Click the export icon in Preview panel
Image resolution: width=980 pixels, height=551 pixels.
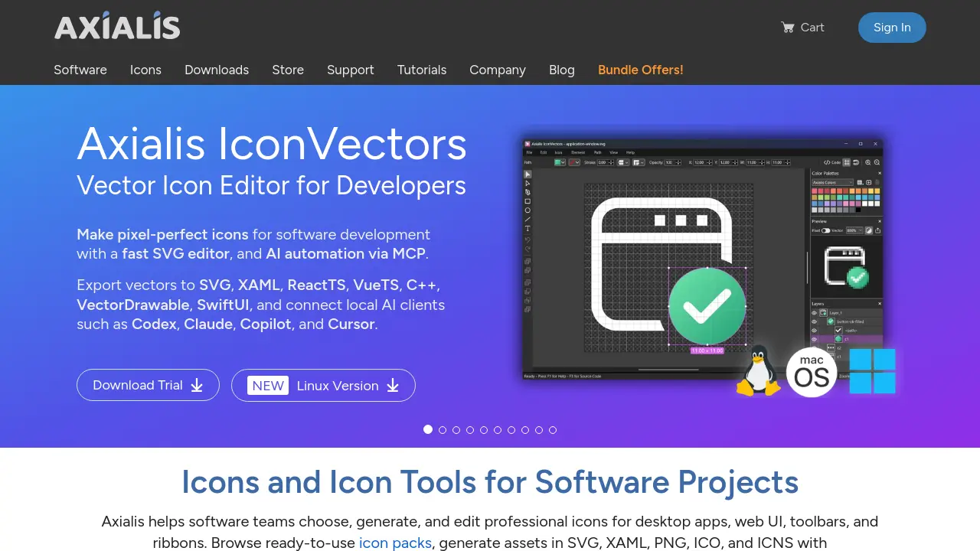877,230
